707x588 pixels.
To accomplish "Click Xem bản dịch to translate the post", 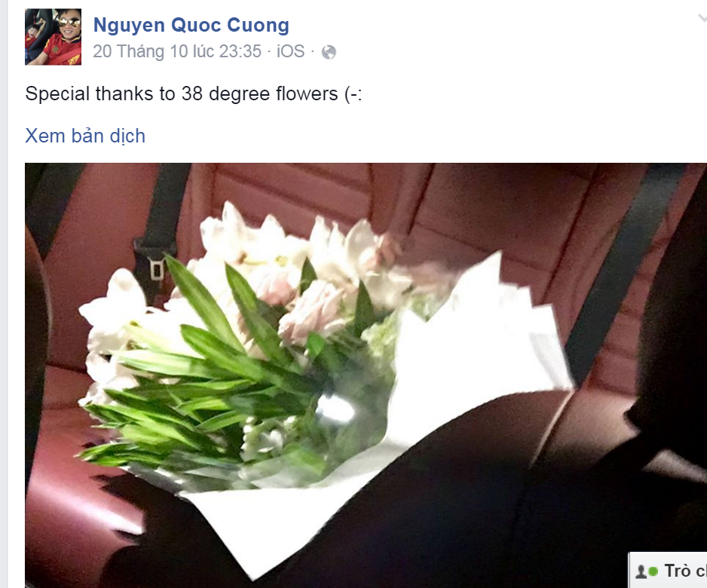I will [85, 136].
